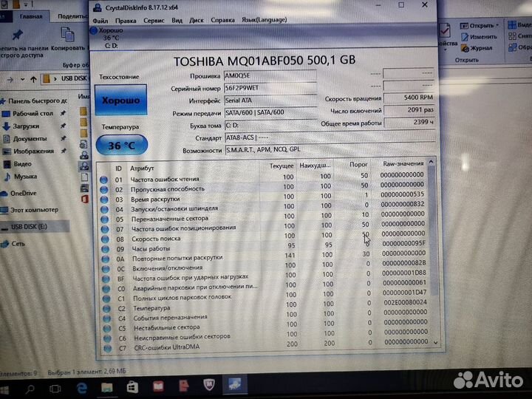Screen dimensions: 532x399
Task: Click the 36 °C temperature button
Action: 122,146
